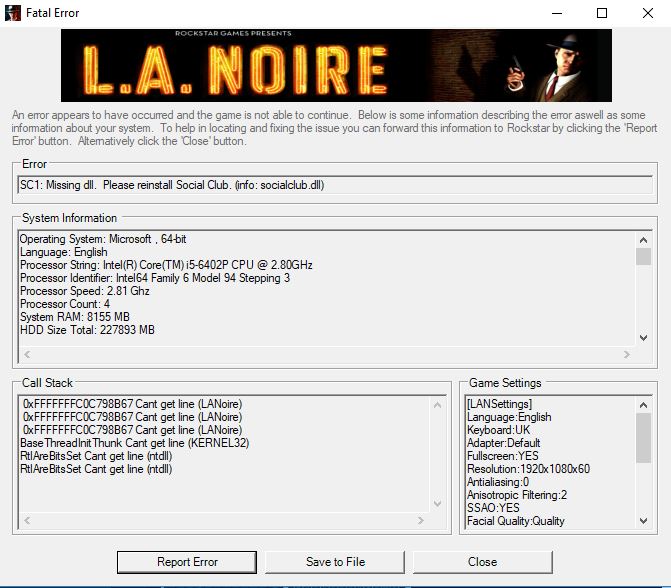The image size is (671, 588).
Task: Select the 'Antialiasing:0' game setting
Action: [498, 482]
